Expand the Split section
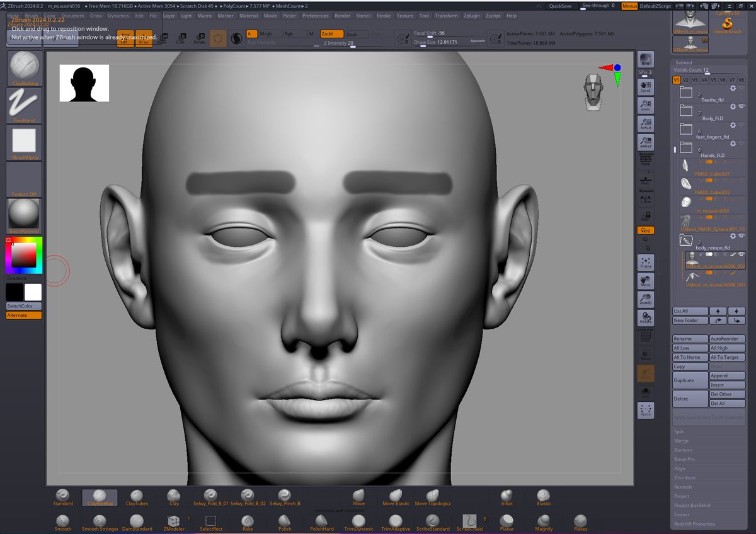Screen dimensions: 756x534 pos(679,431)
